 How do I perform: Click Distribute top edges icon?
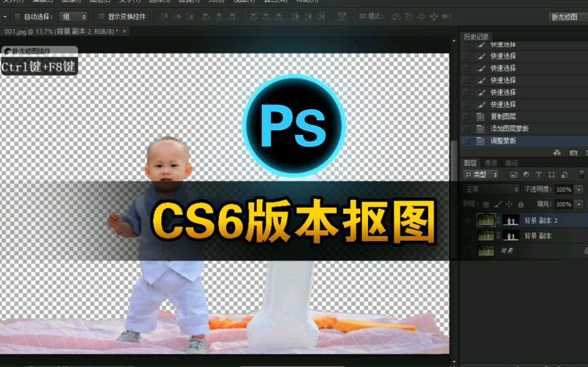coord(254,16)
